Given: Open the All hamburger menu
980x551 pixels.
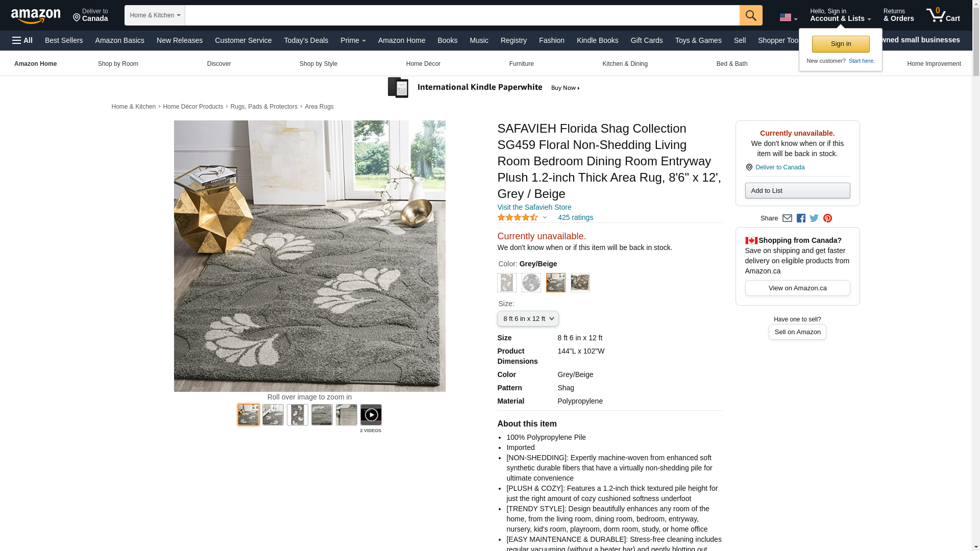Looking at the screenshot, I should click(22, 40).
